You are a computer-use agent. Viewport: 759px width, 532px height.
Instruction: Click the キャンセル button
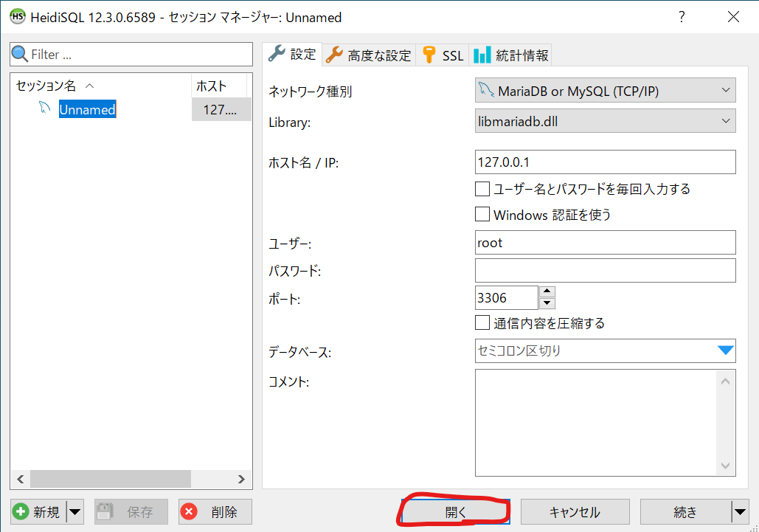[575, 511]
